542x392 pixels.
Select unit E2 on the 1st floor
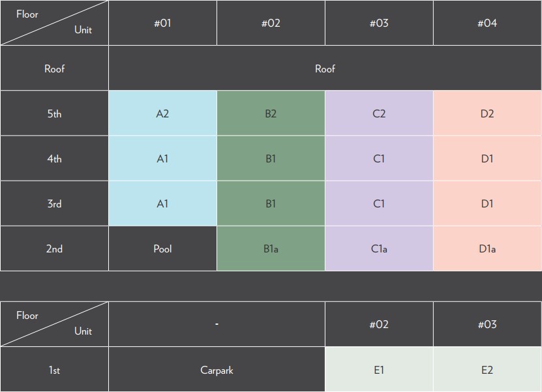[x=487, y=370]
